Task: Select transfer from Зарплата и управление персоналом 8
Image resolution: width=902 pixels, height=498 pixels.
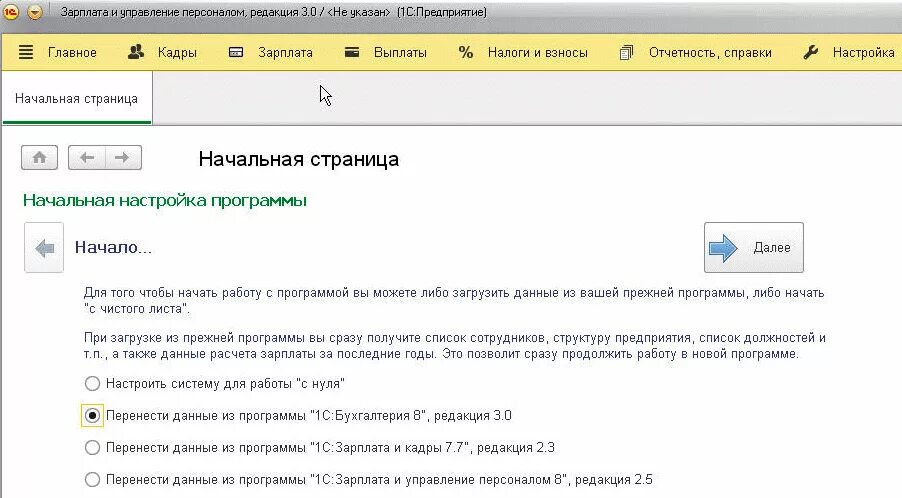Action: 369,480
